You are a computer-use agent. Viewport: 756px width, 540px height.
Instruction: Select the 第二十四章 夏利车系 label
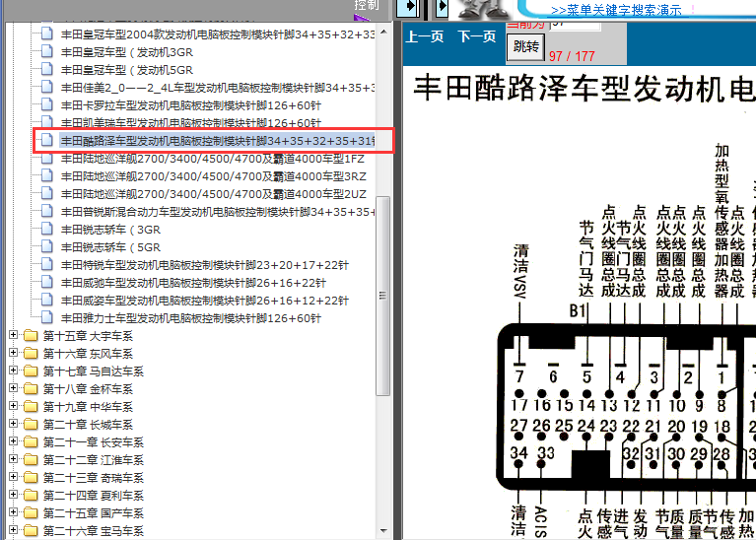(x=94, y=495)
